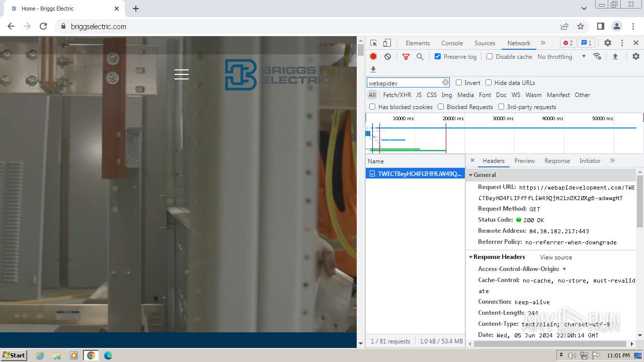The height and width of the screenshot is (362, 644).
Task: Open the website hamburger menu
Action: coord(182,74)
